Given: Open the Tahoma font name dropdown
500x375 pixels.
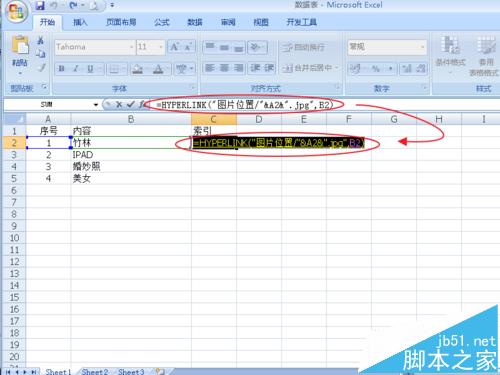Looking at the screenshot, I should tap(131, 47).
